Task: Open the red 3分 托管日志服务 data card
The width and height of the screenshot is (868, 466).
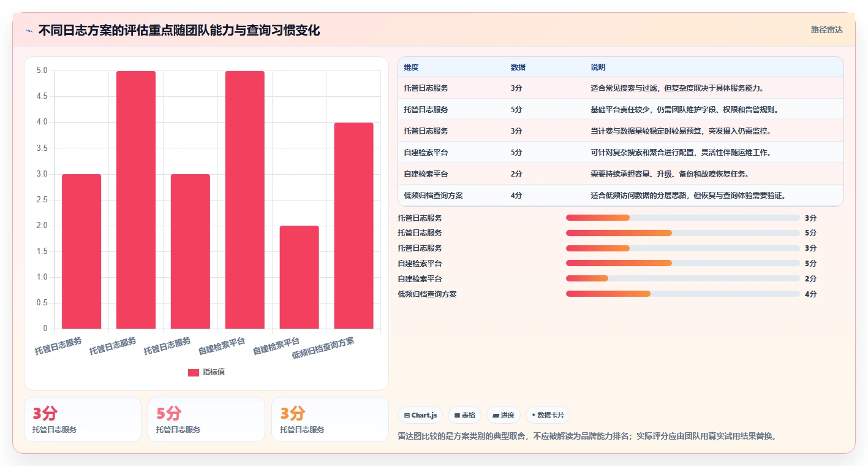Action: [83, 419]
